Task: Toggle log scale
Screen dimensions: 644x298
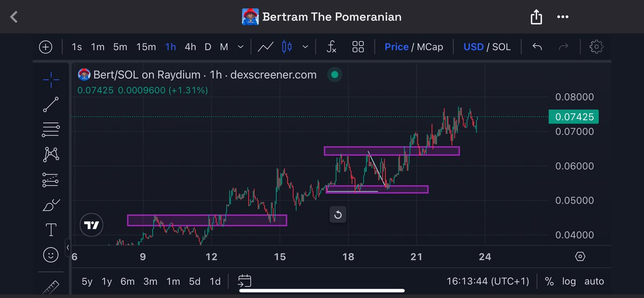Action: tap(569, 281)
